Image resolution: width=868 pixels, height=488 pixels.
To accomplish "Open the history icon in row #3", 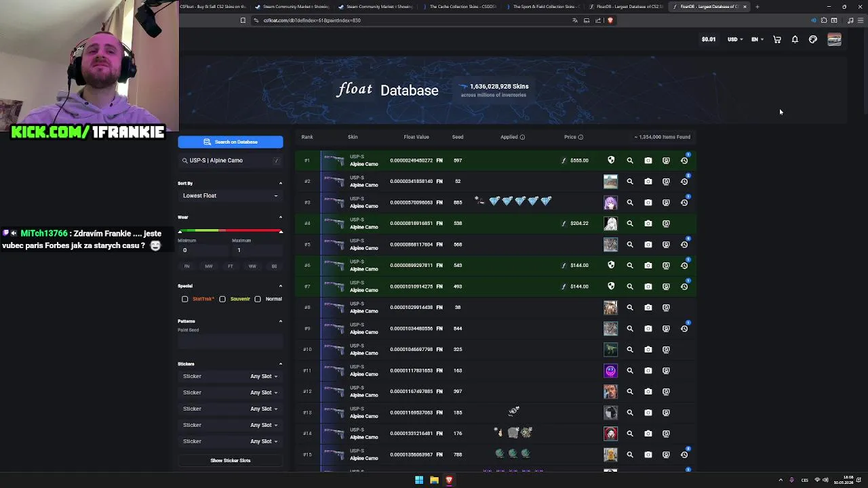I will coord(684,203).
